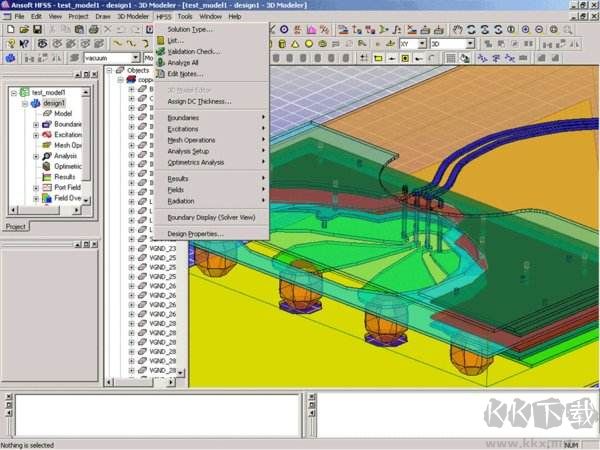Screen dimensions: 600x450
Task: Click the Print toolbar icon
Action: 93,29
